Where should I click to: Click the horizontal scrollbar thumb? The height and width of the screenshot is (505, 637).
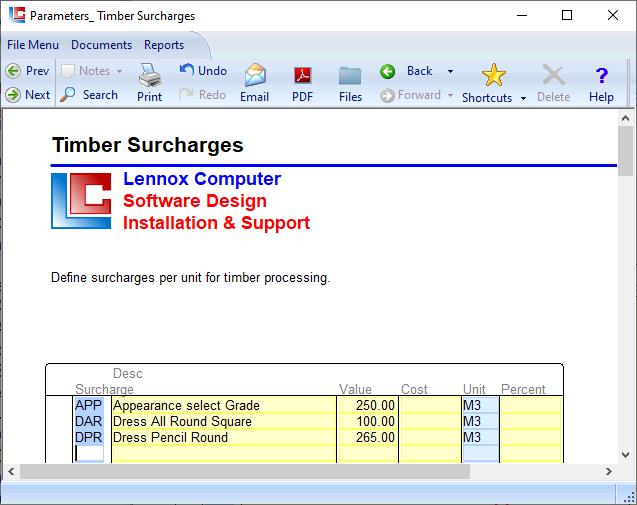(245, 472)
